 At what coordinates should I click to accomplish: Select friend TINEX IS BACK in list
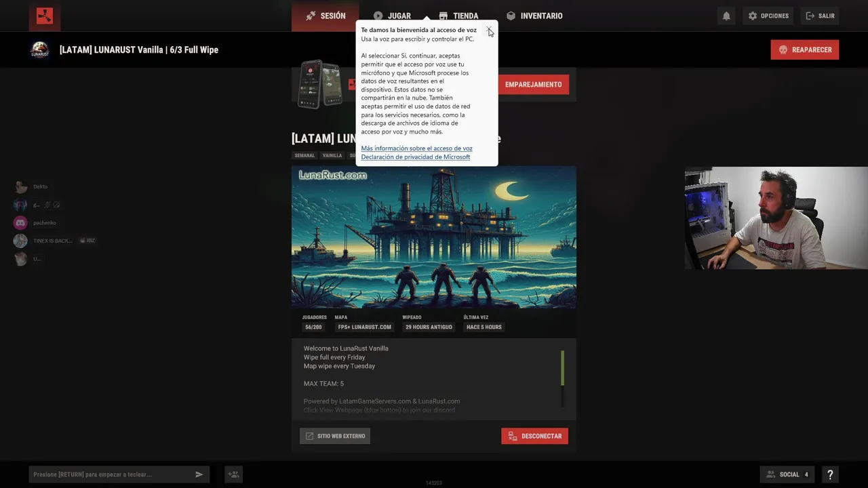54,241
